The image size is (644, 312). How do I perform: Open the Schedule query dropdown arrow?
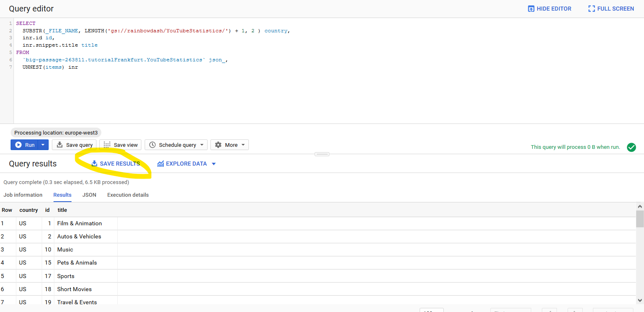click(202, 145)
